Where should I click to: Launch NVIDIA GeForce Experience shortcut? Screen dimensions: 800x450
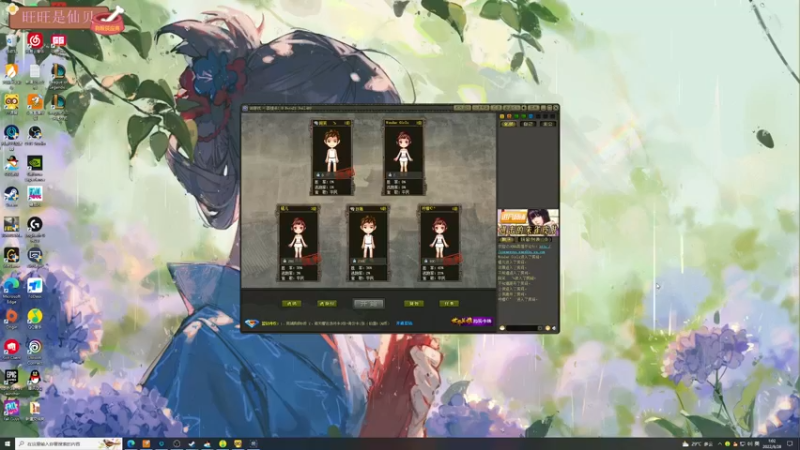[x=35, y=164]
